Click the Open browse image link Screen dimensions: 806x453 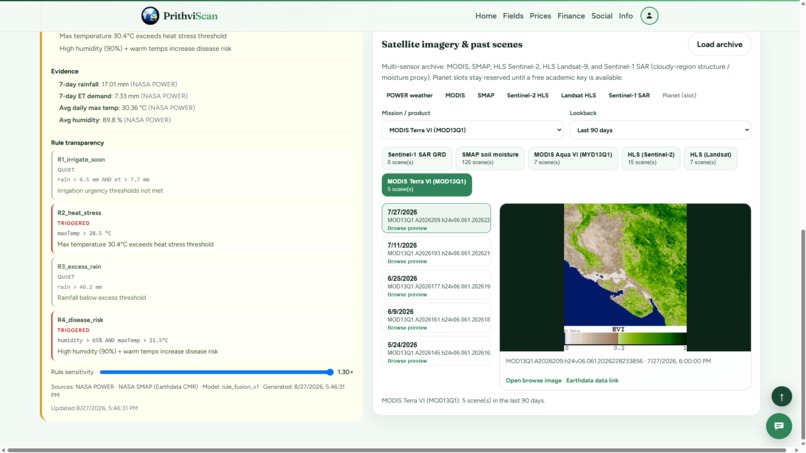534,380
